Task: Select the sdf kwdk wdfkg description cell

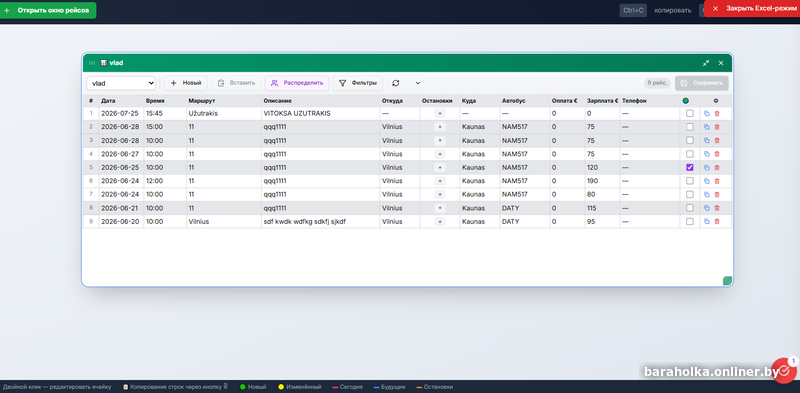Action: click(320, 222)
